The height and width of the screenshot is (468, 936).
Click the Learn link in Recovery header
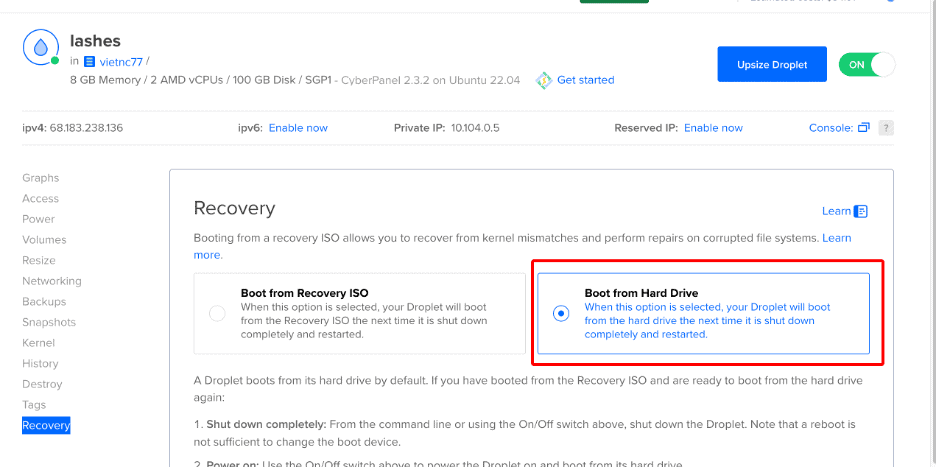coord(836,211)
